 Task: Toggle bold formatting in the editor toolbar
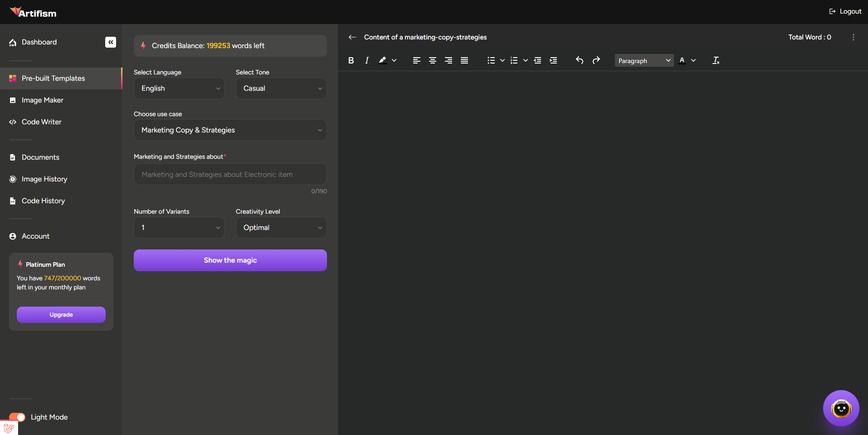(x=351, y=60)
